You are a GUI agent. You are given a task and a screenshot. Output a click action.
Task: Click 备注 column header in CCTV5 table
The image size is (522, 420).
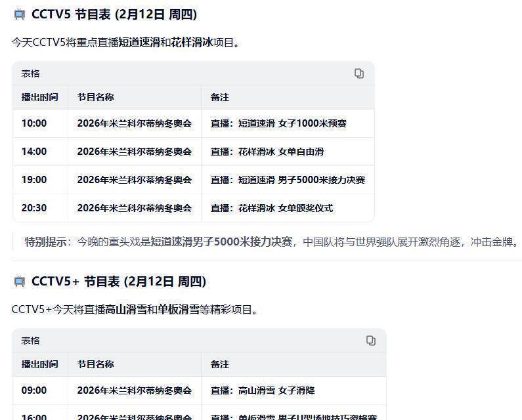click(219, 97)
